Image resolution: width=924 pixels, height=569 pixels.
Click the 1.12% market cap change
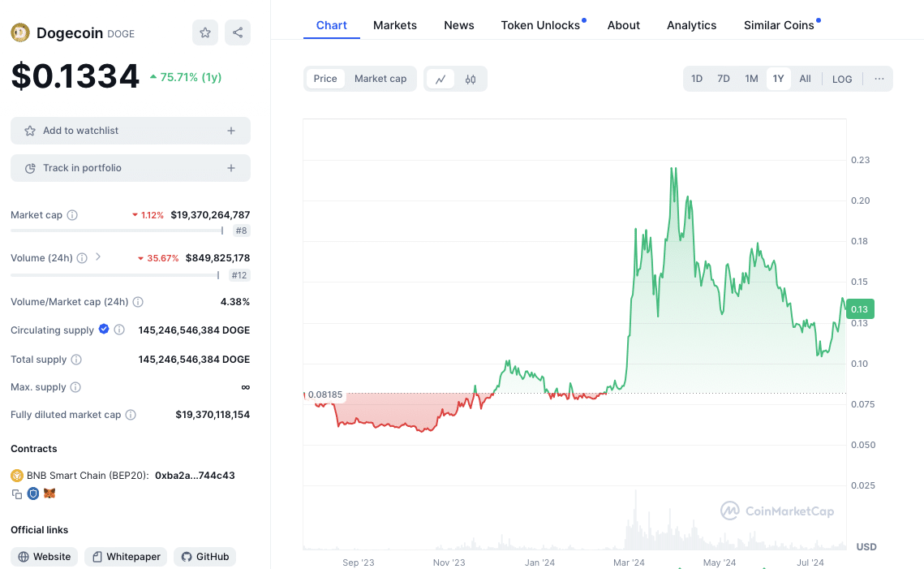coord(148,215)
